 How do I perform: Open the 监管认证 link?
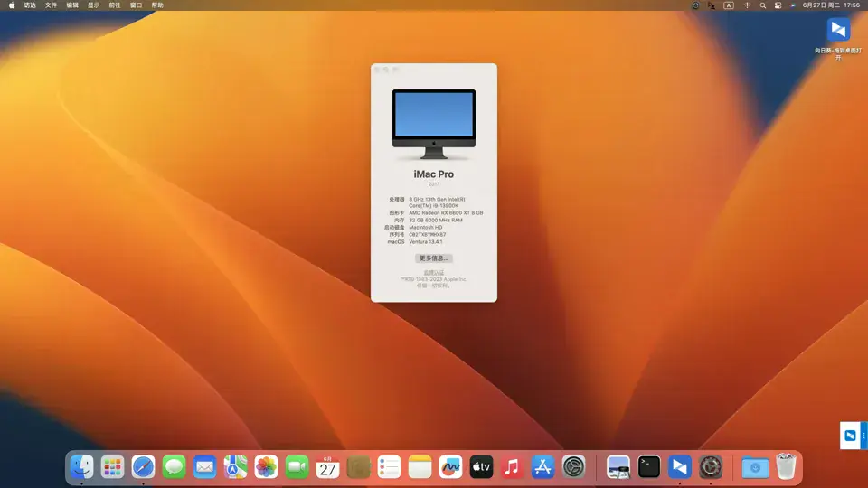pos(433,273)
